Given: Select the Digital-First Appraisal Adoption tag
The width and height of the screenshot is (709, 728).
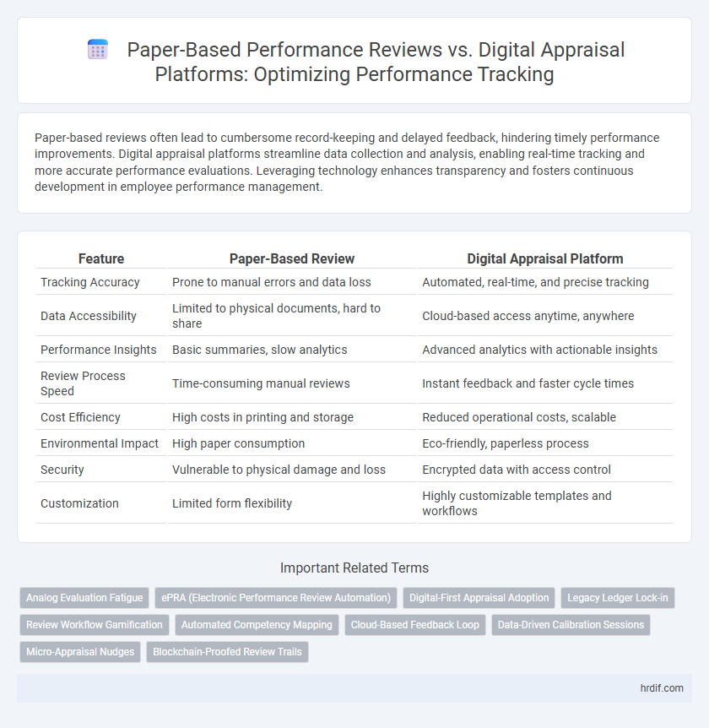Looking at the screenshot, I should coord(479,598).
